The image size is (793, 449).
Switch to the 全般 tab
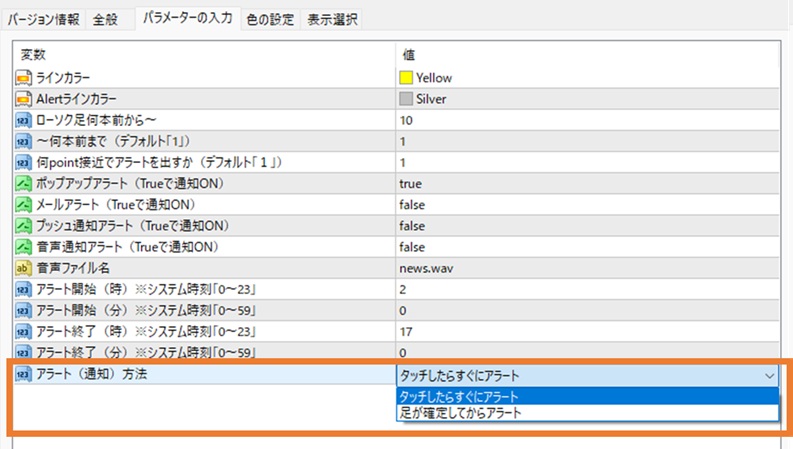pyautogui.click(x=105, y=19)
